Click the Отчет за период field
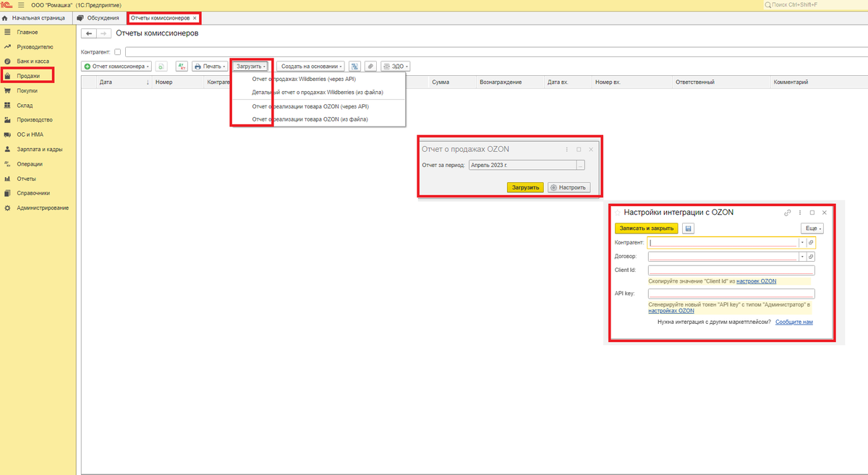 pos(522,166)
